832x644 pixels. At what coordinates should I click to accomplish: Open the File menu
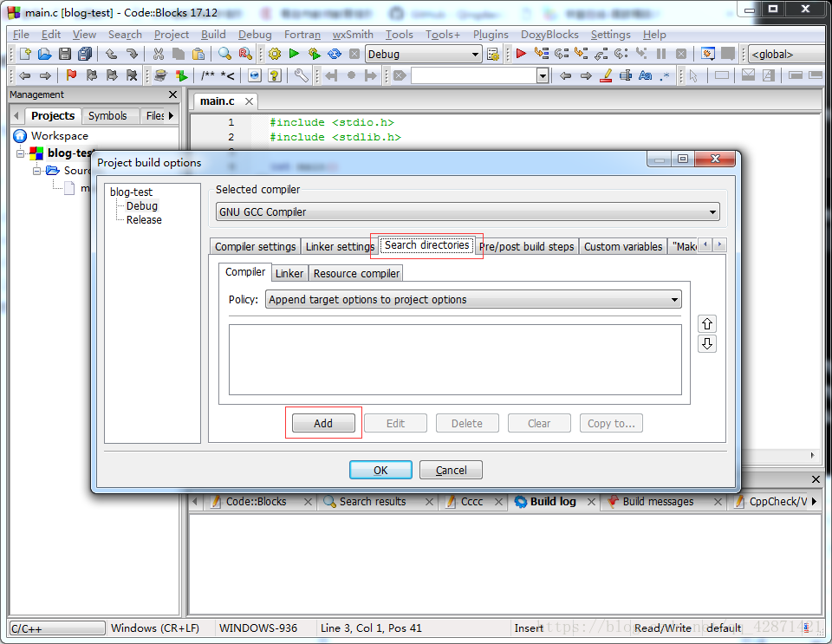[21, 35]
